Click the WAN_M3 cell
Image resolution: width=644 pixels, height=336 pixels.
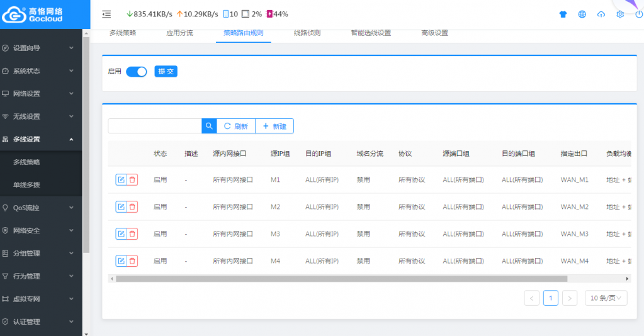574,234
